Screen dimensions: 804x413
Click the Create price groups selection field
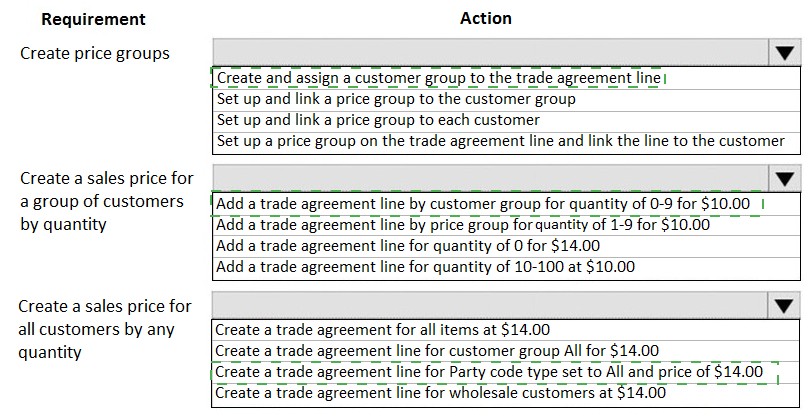tap(489, 53)
